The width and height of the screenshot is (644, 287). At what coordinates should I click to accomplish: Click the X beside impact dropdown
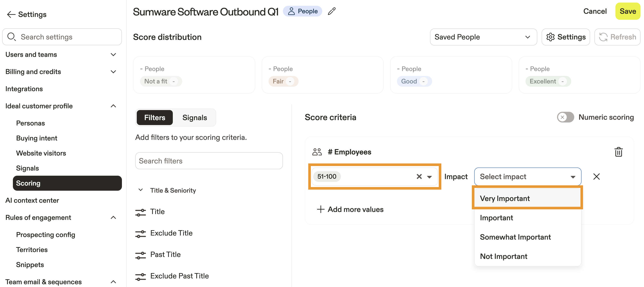[596, 177]
